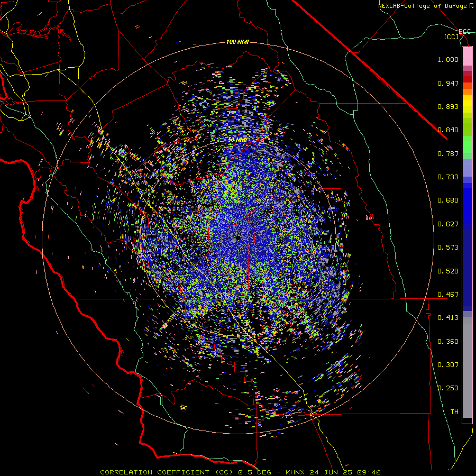
Task: Click the 0.680 legend value
Action: [x=448, y=200]
